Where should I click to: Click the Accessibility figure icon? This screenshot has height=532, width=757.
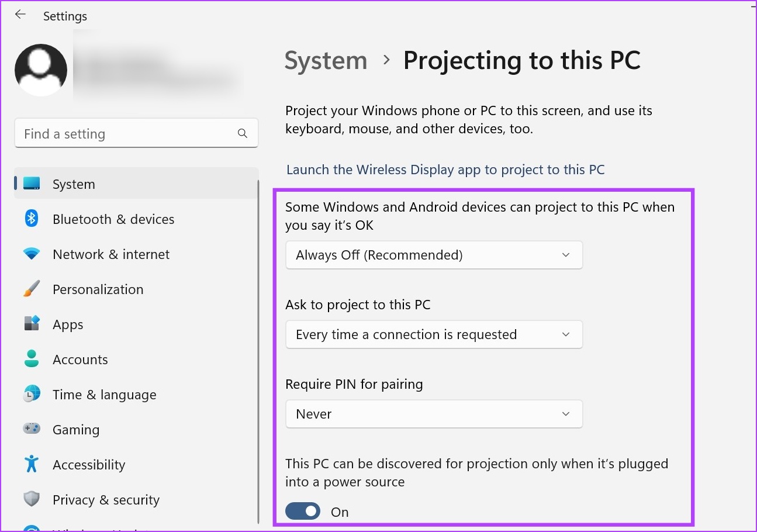(32, 464)
